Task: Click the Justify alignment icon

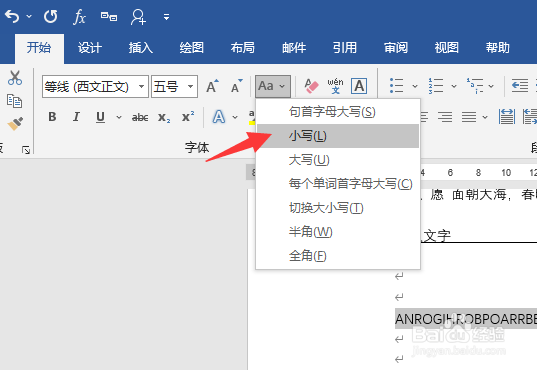Action: (469, 117)
